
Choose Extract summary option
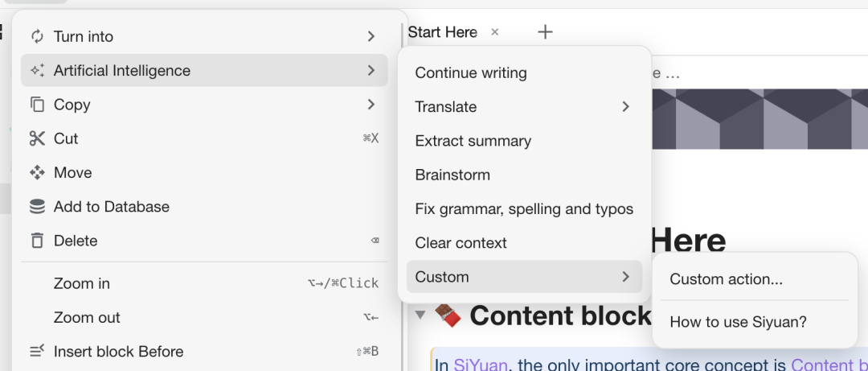point(473,141)
